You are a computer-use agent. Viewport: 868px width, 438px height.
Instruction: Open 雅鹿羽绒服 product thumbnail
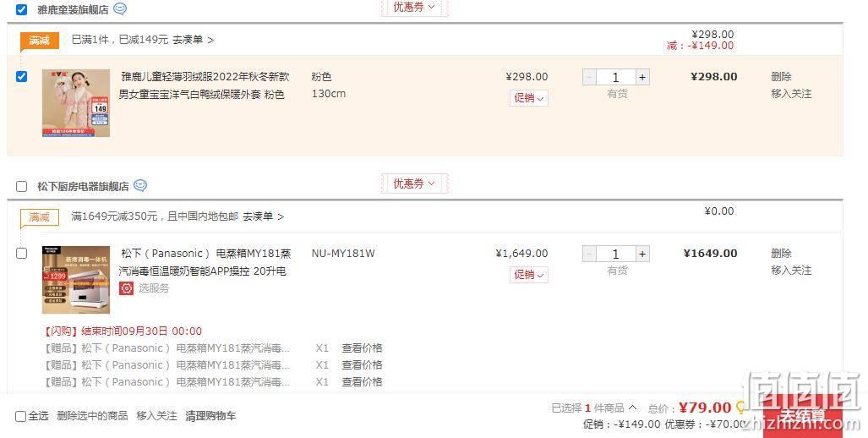click(76, 103)
